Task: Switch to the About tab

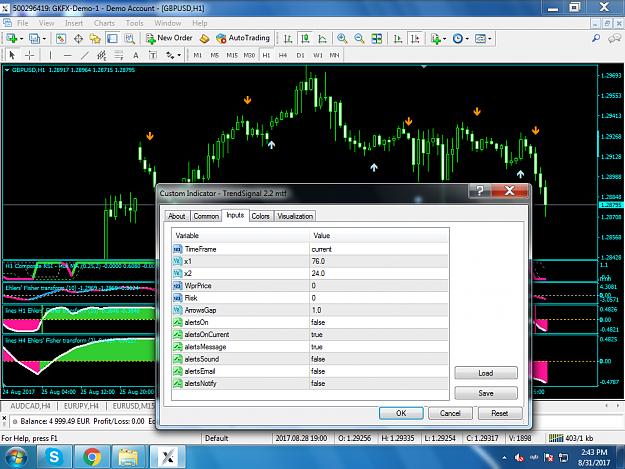Action: pyautogui.click(x=177, y=216)
